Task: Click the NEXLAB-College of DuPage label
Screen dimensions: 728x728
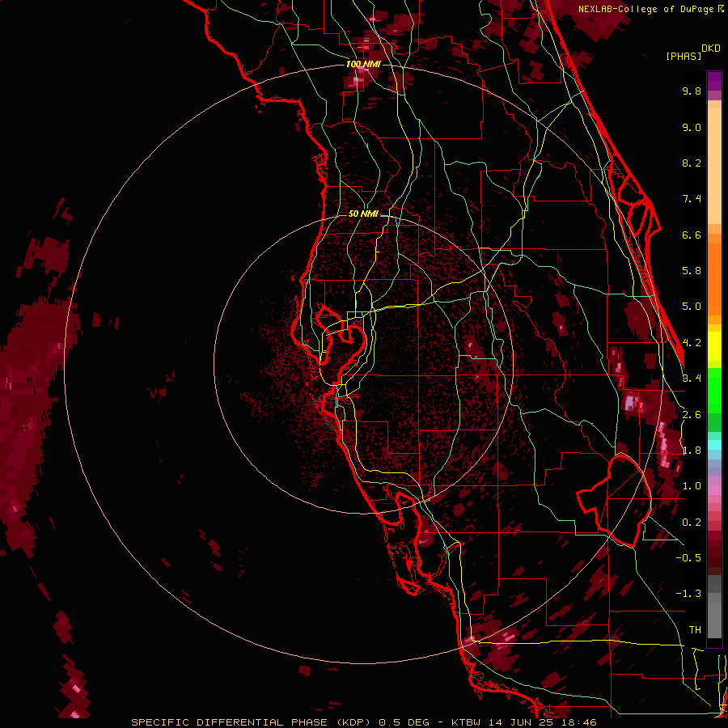Action: (645, 9)
